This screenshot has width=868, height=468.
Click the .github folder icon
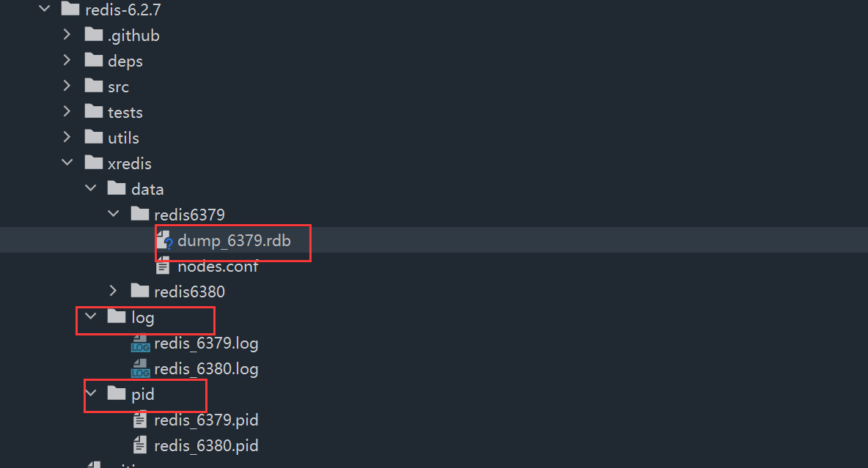94,35
